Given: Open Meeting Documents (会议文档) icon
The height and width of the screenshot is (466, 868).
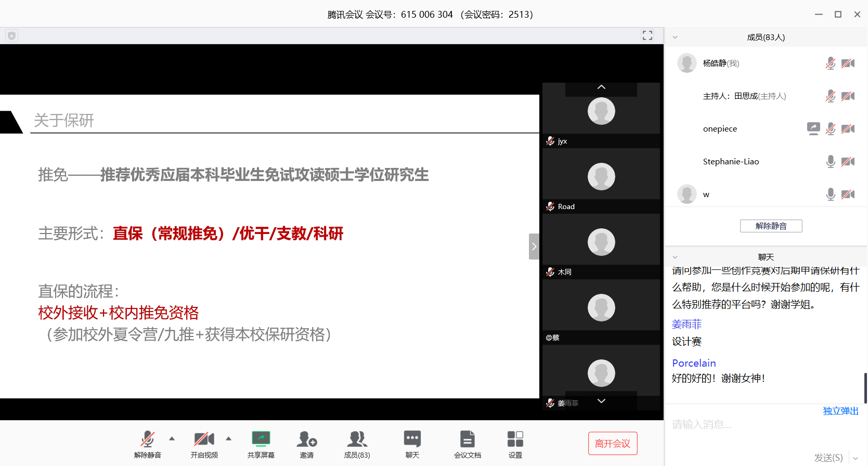Looking at the screenshot, I should click(467, 439).
